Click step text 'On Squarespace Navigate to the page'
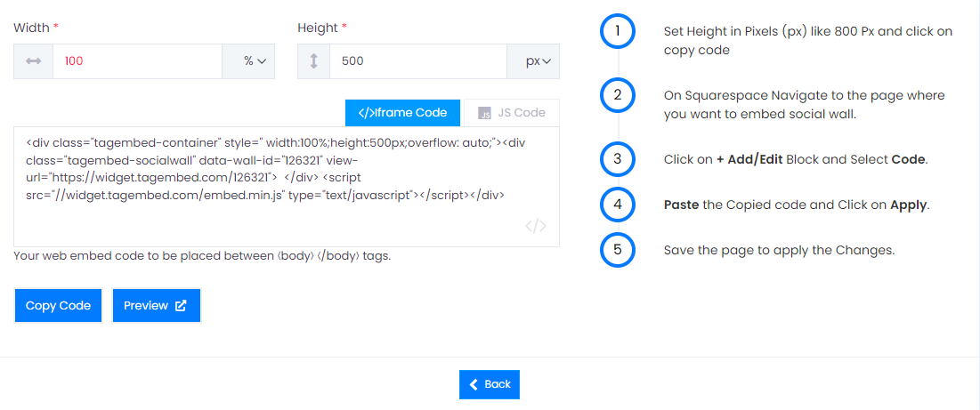980x410 pixels. tap(805, 104)
